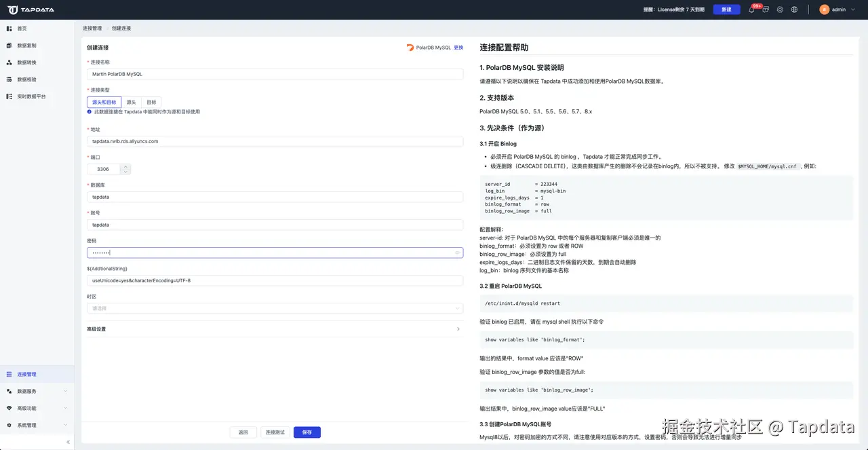Viewport: 868px width, 450px height.
Task: Click heading 1. PolarDB MySQL 安装说明
Action: 521,68
